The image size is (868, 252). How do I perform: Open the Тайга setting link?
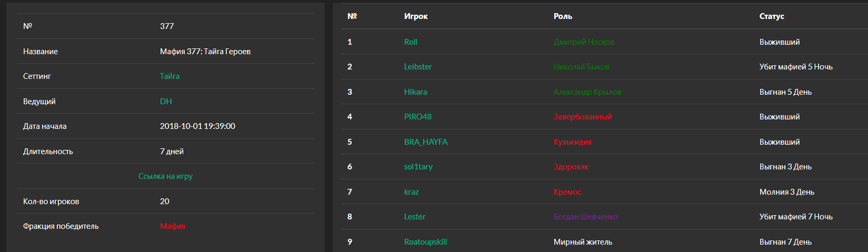(169, 76)
